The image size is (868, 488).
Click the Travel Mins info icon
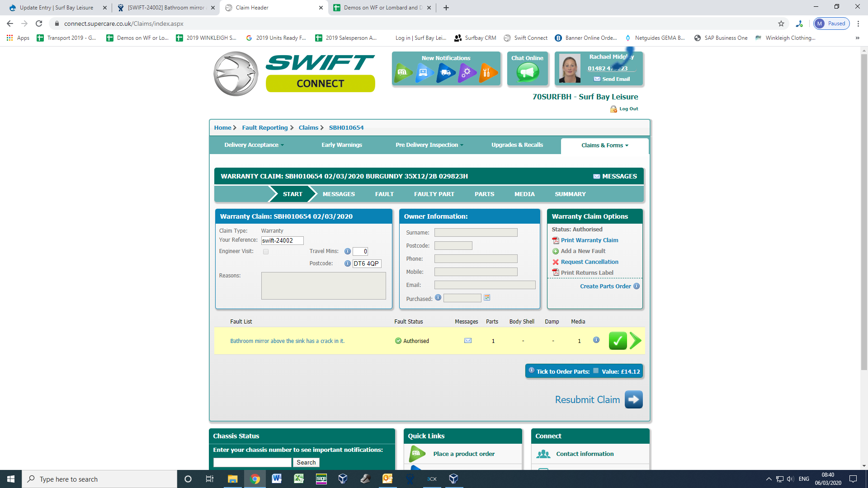(347, 252)
